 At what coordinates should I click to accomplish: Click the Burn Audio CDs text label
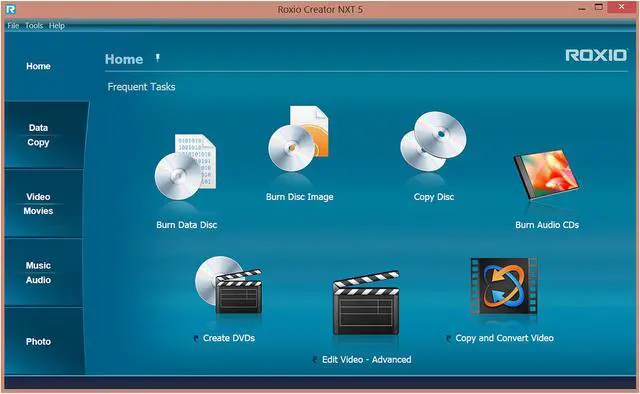547,225
